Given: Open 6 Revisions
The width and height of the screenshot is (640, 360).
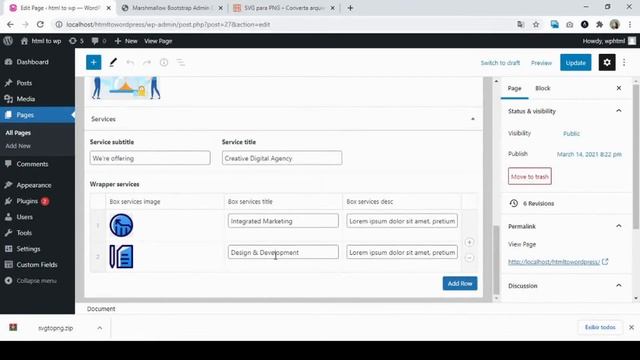Looking at the screenshot, I should pyautogui.click(x=538, y=203).
